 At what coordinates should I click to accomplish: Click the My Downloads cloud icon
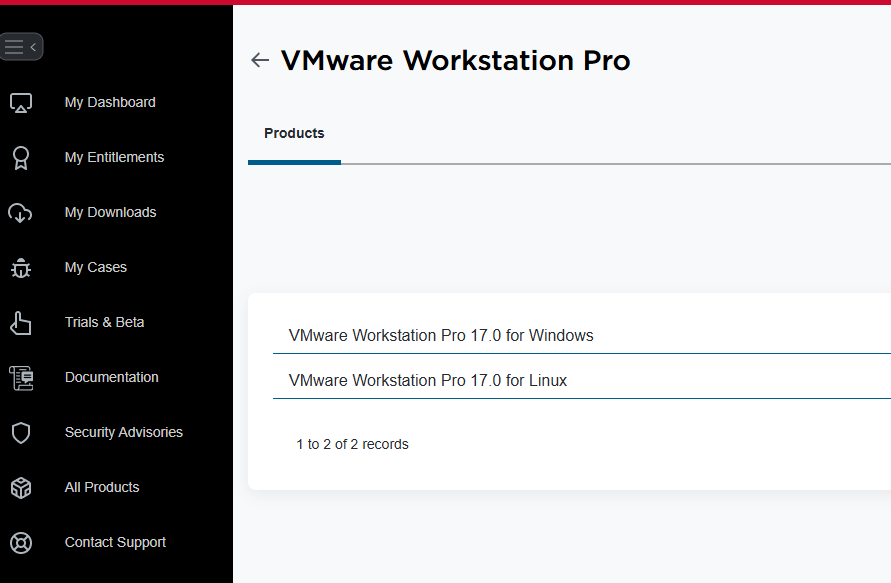coord(21,213)
